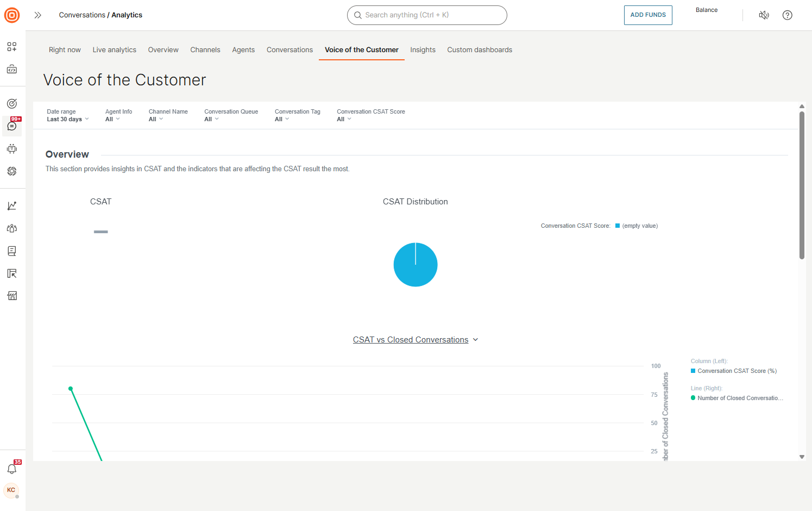This screenshot has width=812, height=511.
Task: Open the People audience icon in sidebar
Action: [11, 228]
